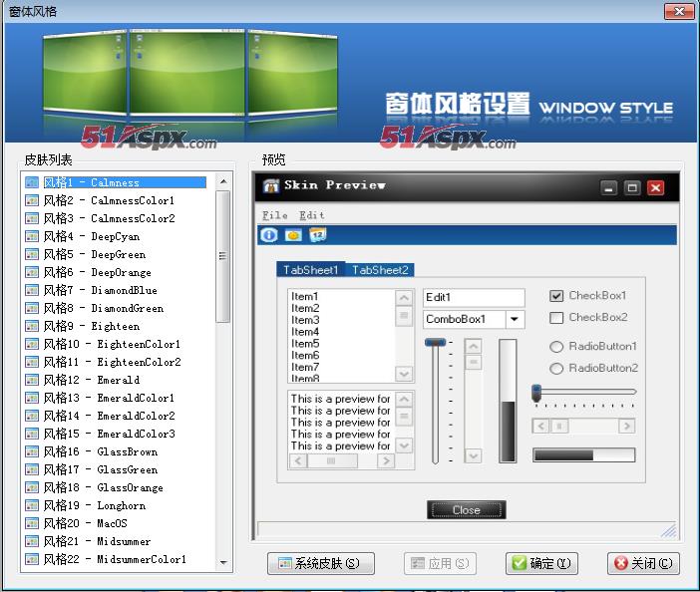Click the skin list scrollbar thumb
Viewport: 700px width, 592px height.
pos(222,256)
